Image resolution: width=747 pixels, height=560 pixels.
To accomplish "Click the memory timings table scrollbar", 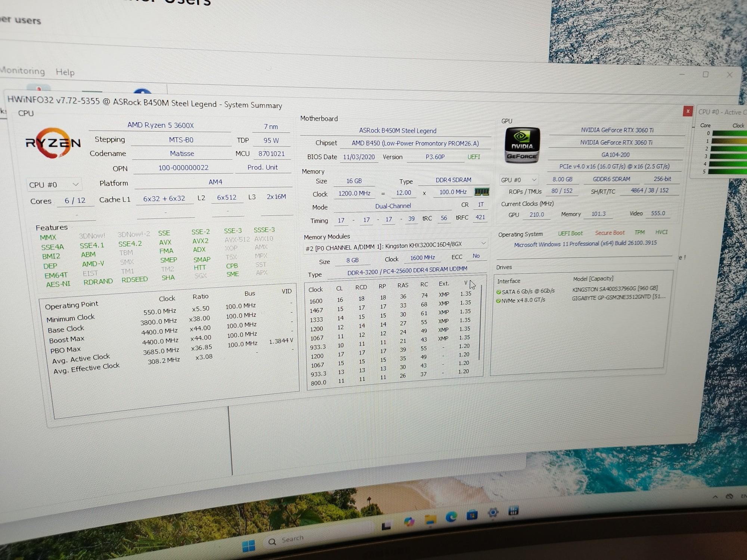I will 481,322.
